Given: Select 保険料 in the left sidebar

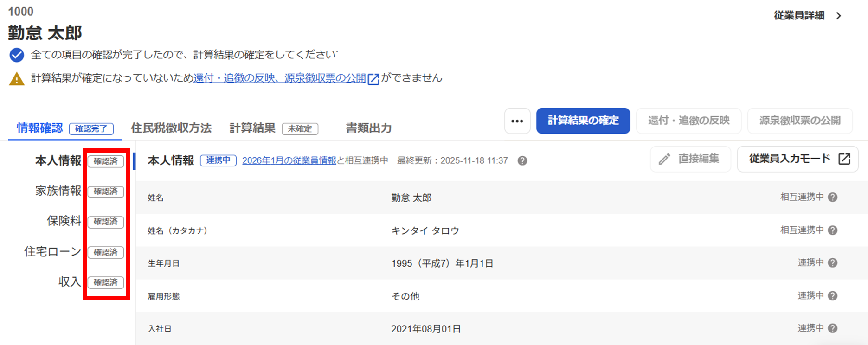Looking at the screenshot, I should coord(64,221).
